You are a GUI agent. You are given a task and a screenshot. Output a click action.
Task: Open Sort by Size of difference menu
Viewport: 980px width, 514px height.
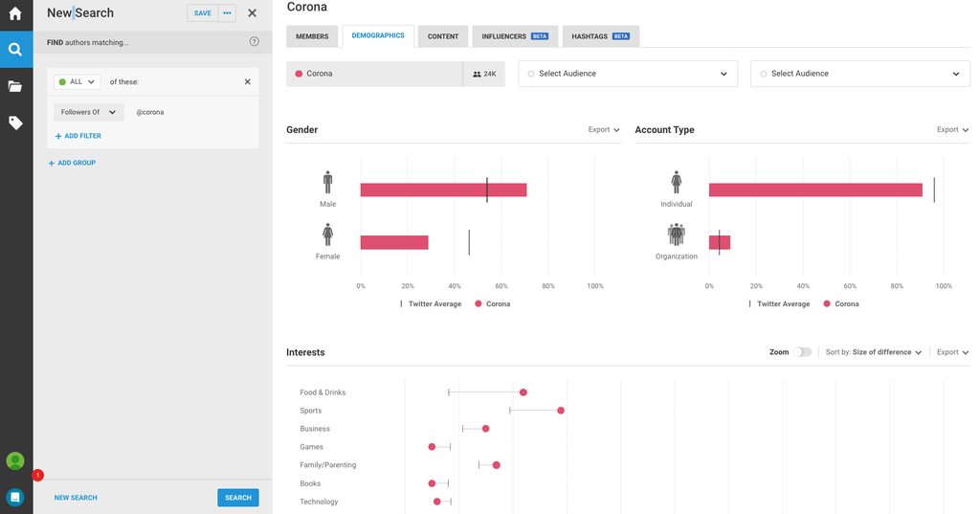[874, 352]
